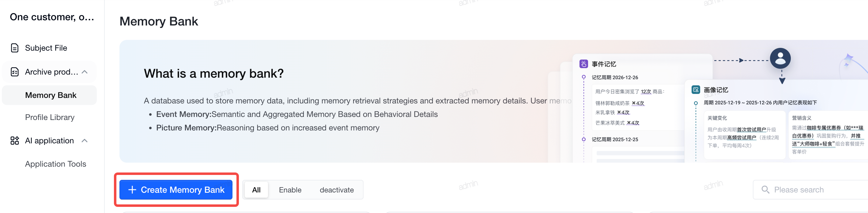Viewport: 868px width, 213px height.
Task: Open the Subject File document icon
Action: (x=14, y=48)
